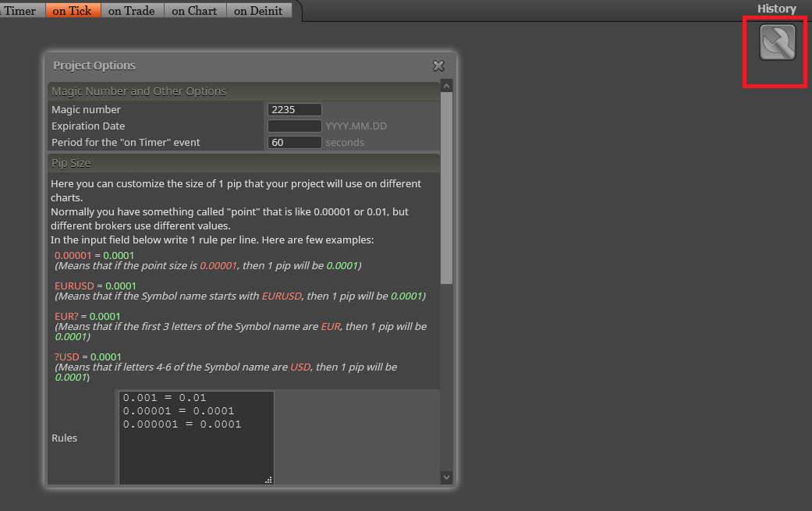812x511 pixels.
Task: Switch to the on Tick tab
Action: click(73, 10)
